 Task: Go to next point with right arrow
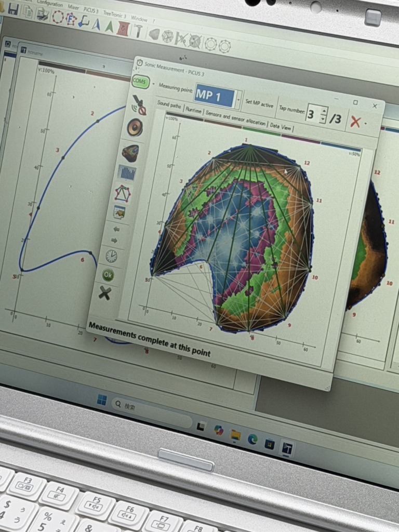pyautogui.click(x=114, y=241)
